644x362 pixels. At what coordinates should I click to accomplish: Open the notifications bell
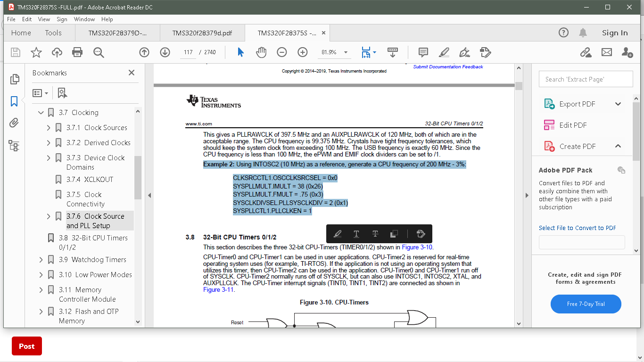(x=583, y=33)
